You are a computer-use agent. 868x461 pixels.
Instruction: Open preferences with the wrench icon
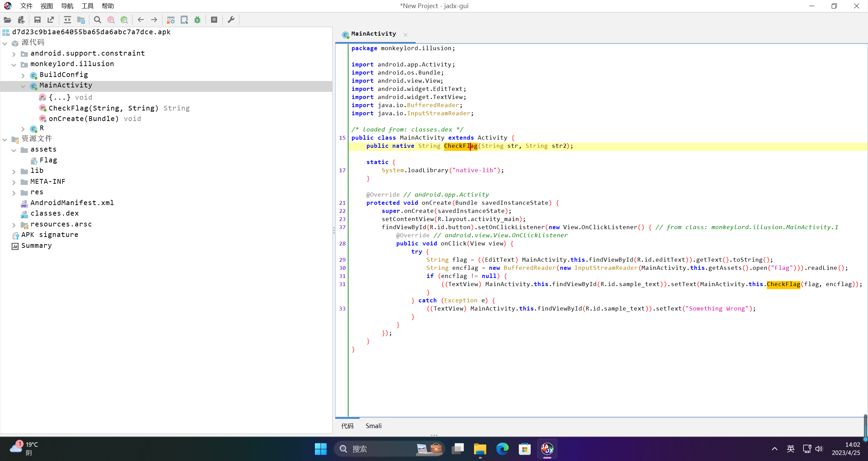(231, 20)
